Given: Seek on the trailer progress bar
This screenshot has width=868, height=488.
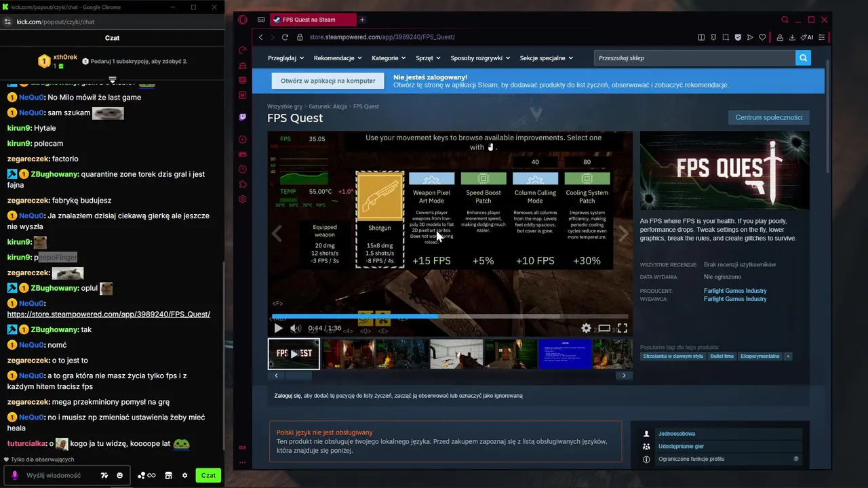Looking at the screenshot, I should (450, 317).
